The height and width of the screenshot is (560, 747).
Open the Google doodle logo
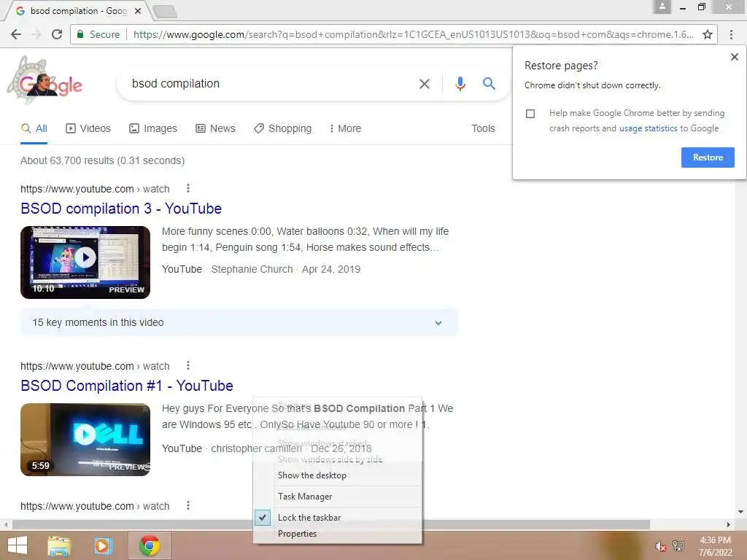coord(44,80)
